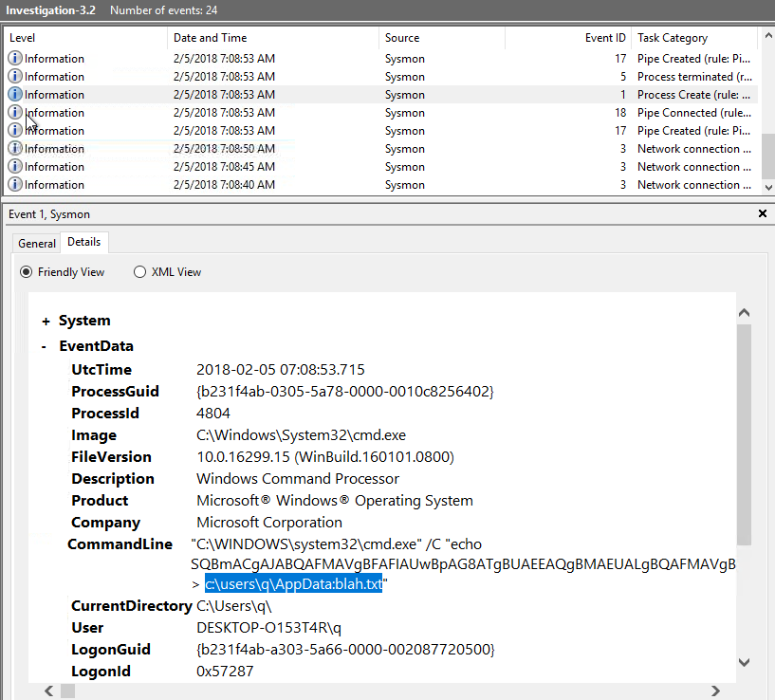Click the details pane vertical scrollbar thumb
775x700 pixels.
coord(744,434)
